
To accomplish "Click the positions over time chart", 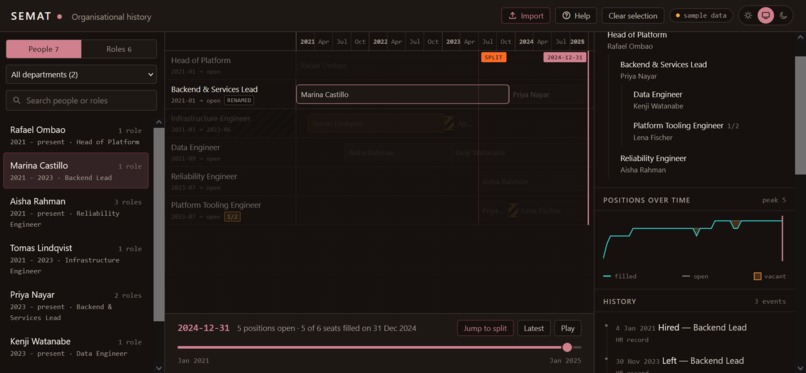I will coord(694,238).
